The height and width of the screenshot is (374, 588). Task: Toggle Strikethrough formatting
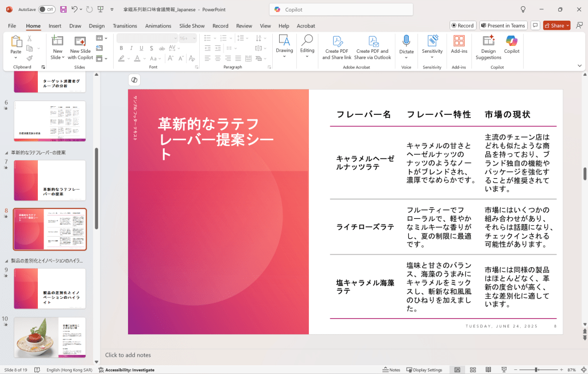coord(161,48)
